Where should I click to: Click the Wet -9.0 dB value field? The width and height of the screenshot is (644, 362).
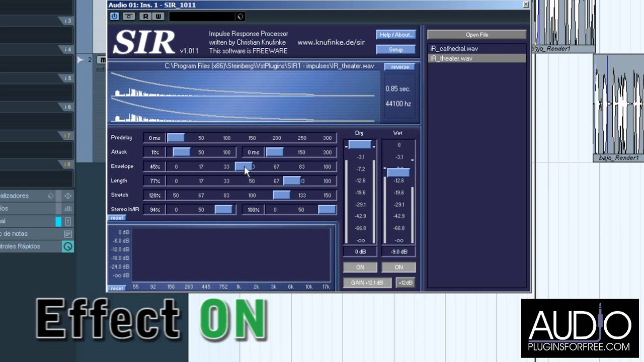point(398,251)
